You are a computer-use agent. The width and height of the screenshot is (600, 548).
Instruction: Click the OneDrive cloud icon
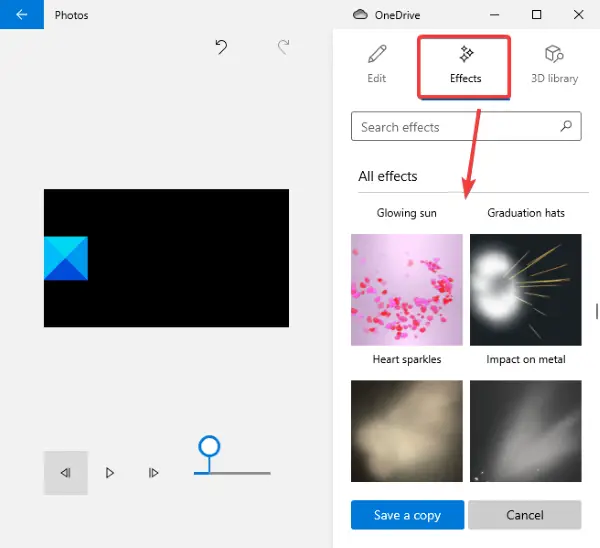tap(360, 15)
